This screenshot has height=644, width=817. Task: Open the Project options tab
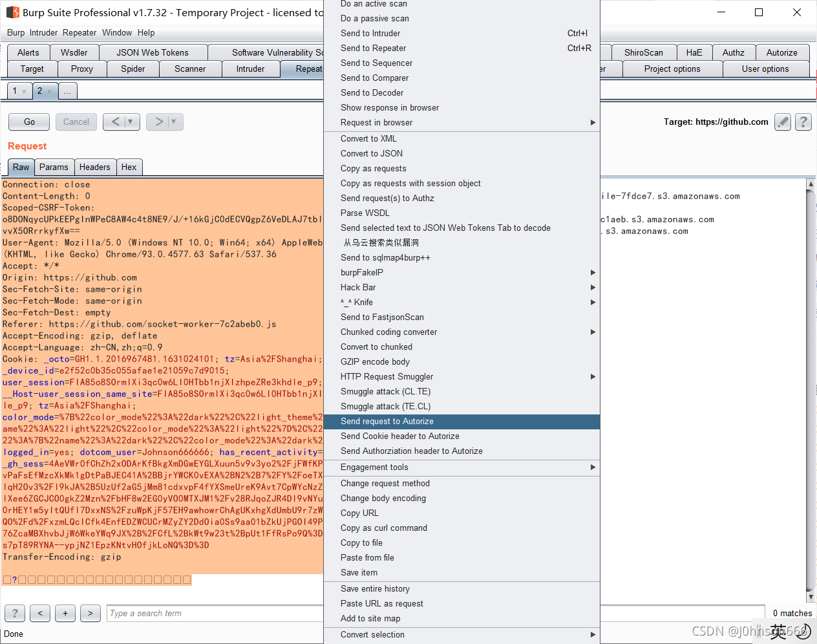(672, 69)
